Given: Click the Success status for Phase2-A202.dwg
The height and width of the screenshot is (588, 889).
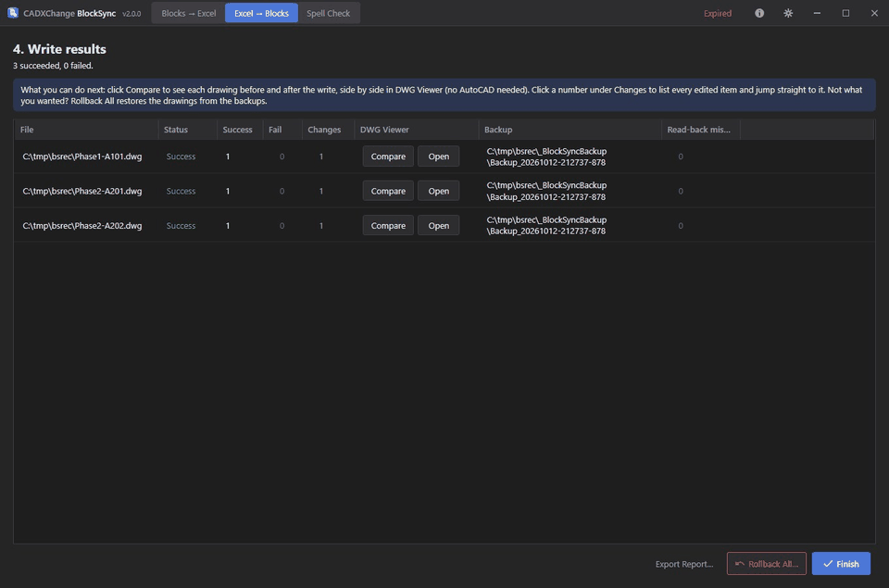Looking at the screenshot, I should pos(181,226).
